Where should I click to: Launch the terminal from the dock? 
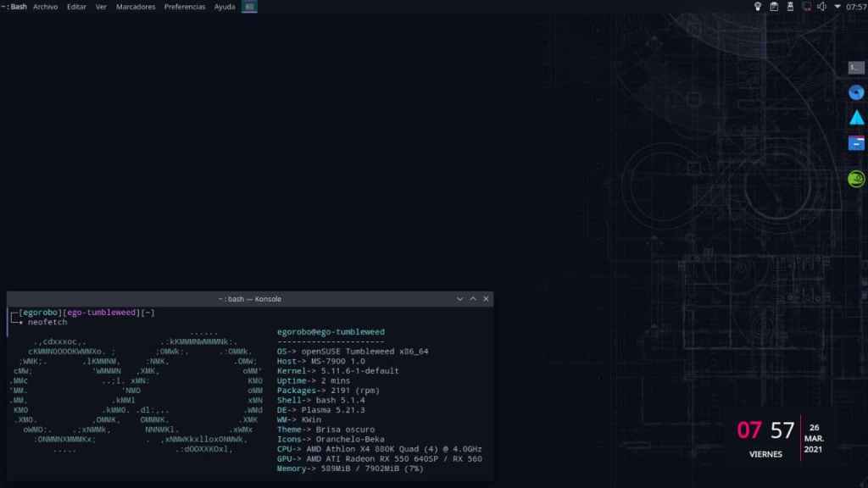click(856, 68)
